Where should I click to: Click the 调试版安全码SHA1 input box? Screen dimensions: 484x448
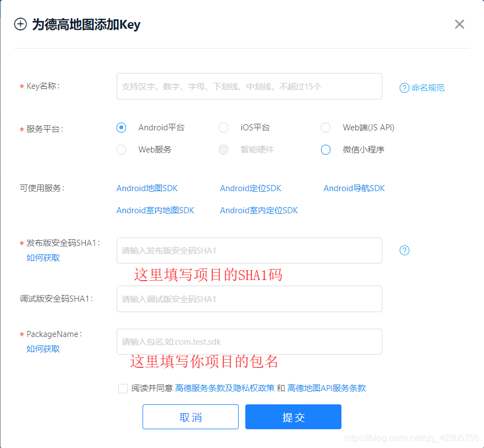(249, 299)
